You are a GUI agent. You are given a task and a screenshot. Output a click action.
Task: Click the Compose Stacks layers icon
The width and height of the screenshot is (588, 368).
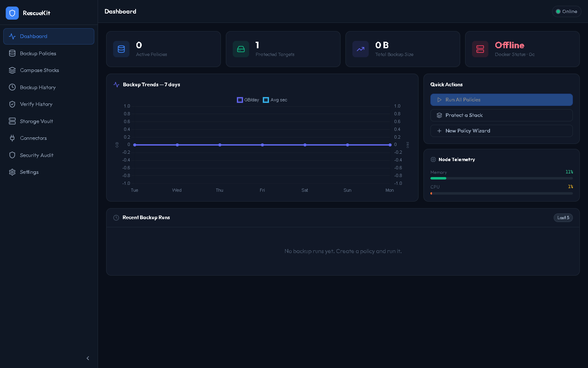click(12, 70)
